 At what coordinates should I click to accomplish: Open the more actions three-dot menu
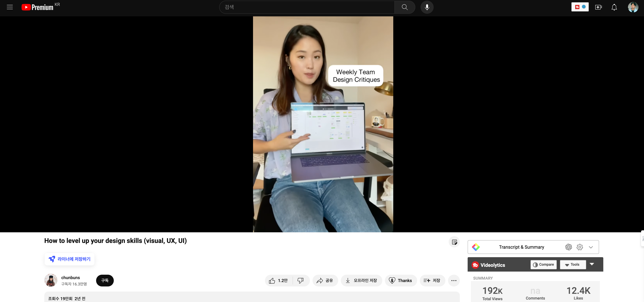(454, 280)
